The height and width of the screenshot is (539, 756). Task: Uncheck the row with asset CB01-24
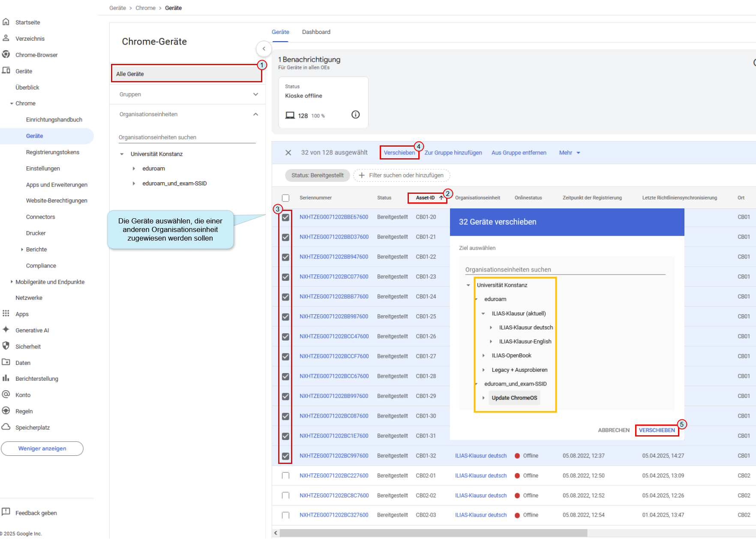[x=286, y=297]
